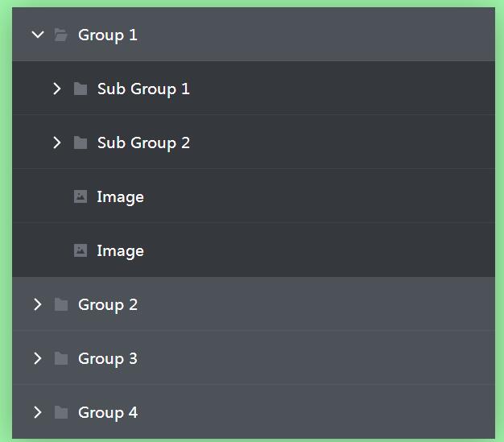This screenshot has width=504, height=442.
Task: Click the open folder icon beside Group 1
Action: point(60,35)
